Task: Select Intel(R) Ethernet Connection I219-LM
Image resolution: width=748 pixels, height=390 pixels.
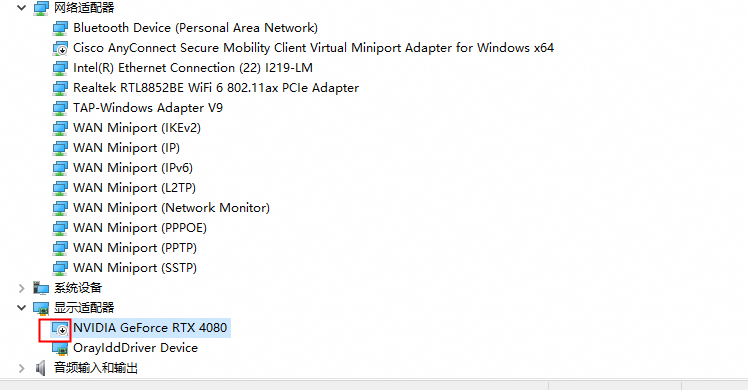Action: click(193, 68)
